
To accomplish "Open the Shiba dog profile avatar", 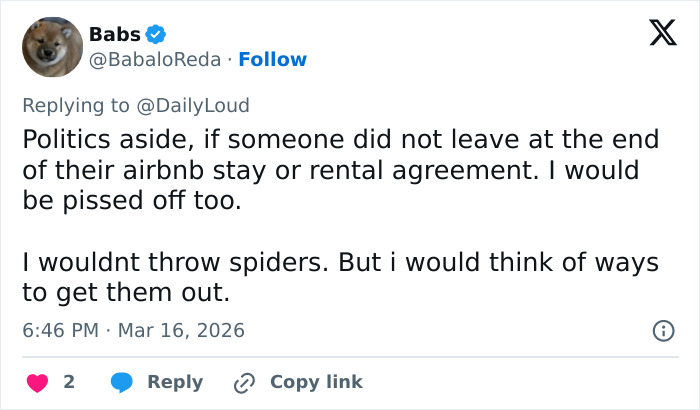I will pyautogui.click(x=52, y=47).
